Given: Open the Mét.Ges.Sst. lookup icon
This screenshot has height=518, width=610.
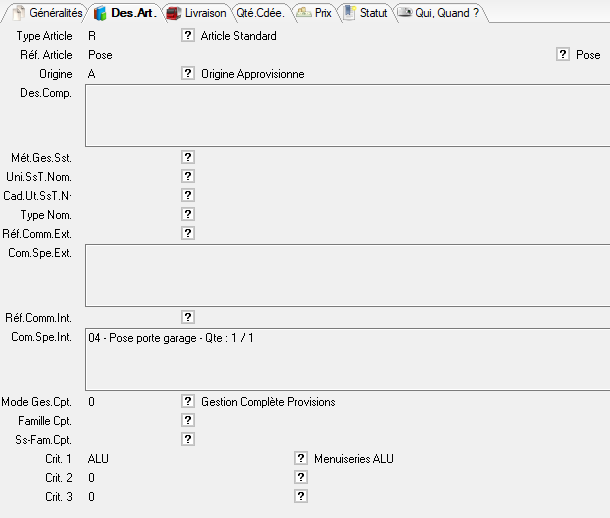Looking at the screenshot, I should pyautogui.click(x=188, y=157).
